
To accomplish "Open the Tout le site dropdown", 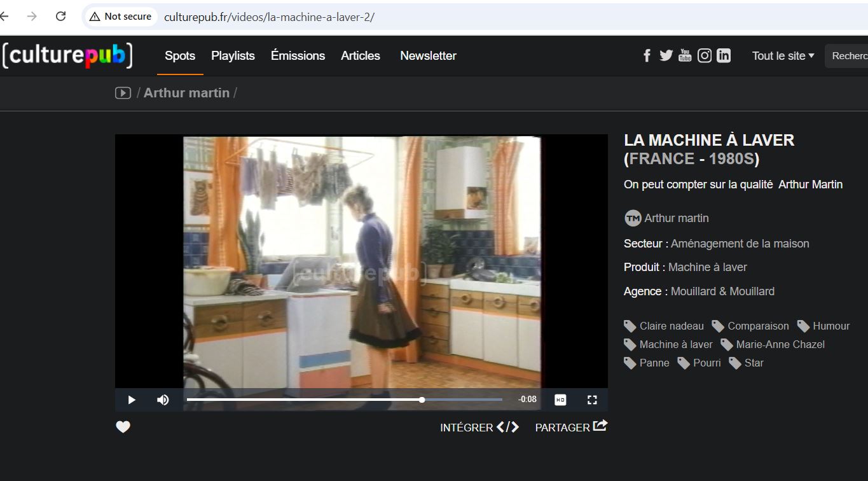I will pyautogui.click(x=783, y=56).
